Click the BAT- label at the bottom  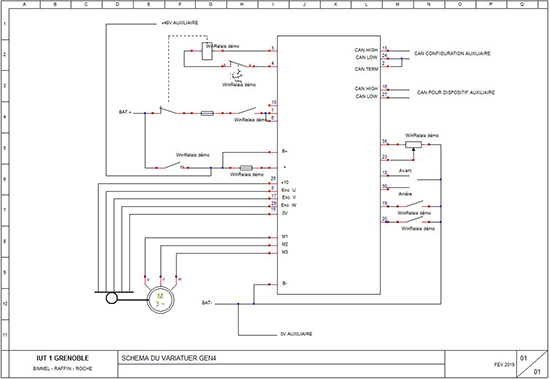[207, 302]
